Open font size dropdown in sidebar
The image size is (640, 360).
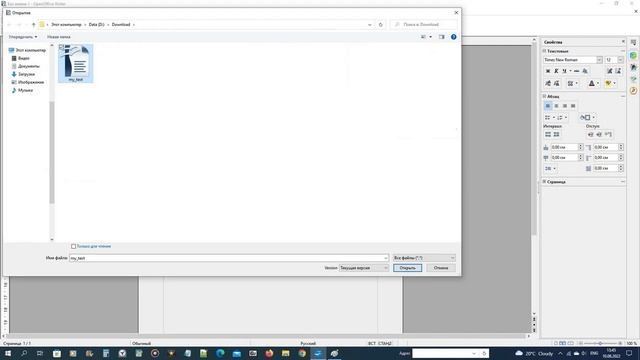620,60
